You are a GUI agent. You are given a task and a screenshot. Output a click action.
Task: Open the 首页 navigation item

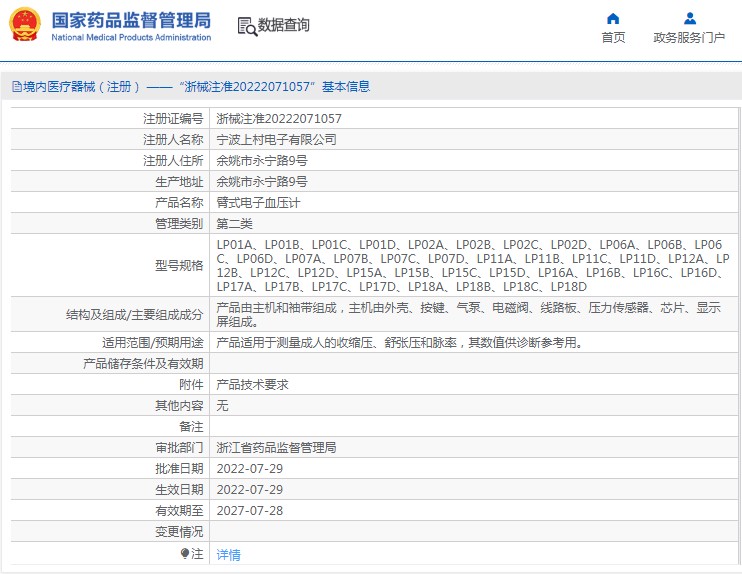[x=613, y=38]
